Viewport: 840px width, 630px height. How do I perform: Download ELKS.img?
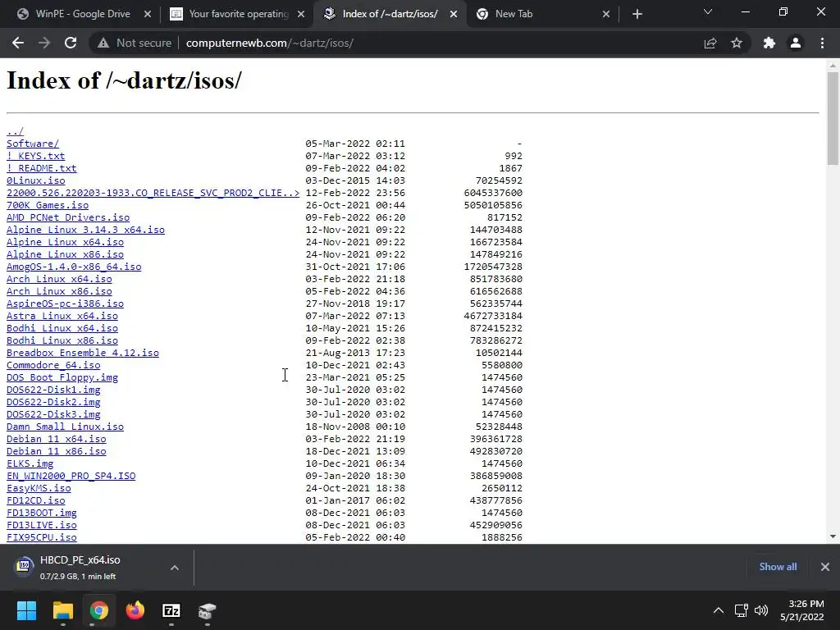(30, 464)
